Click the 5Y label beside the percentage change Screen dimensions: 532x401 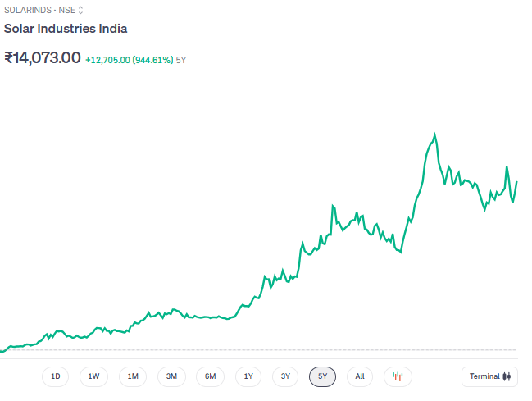click(181, 60)
